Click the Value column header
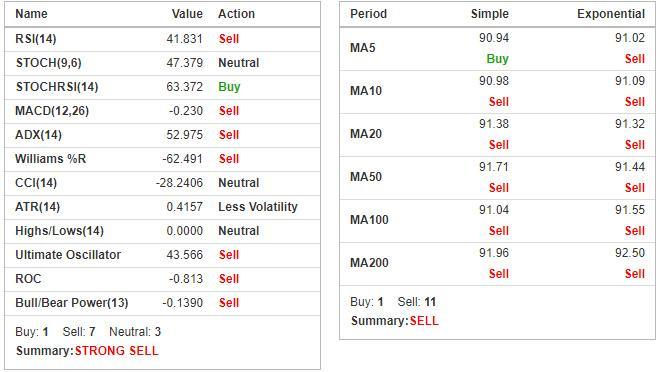Screen dimensions: 658x372 pyautogui.click(x=187, y=14)
